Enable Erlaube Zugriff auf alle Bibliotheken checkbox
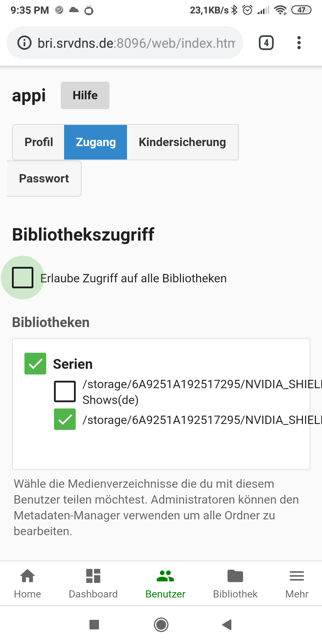 click(x=23, y=278)
